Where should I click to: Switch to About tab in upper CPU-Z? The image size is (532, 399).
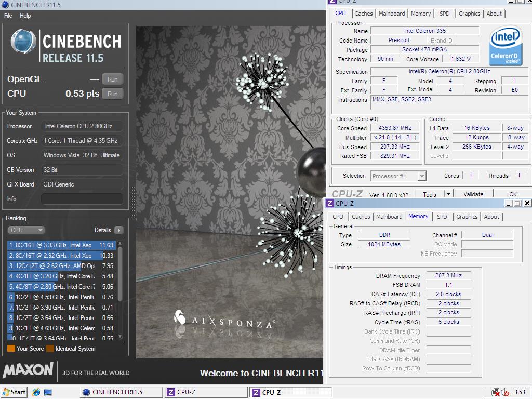coord(494,14)
